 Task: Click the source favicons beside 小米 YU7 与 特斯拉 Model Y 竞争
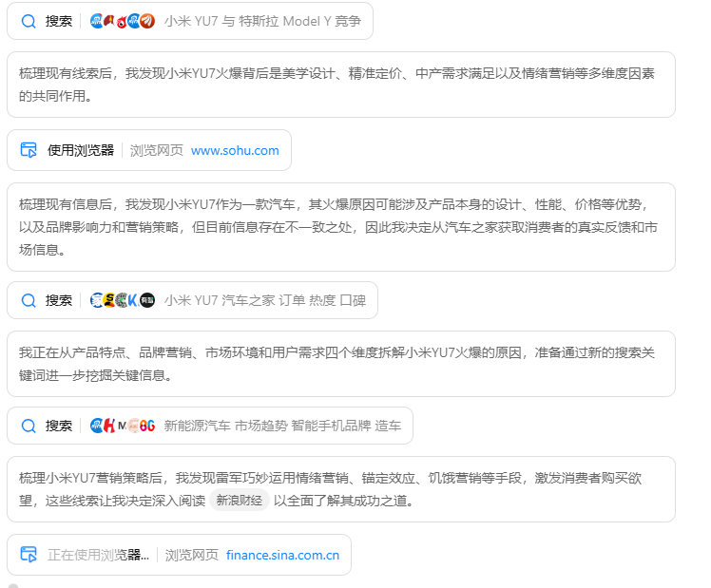[x=123, y=21]
